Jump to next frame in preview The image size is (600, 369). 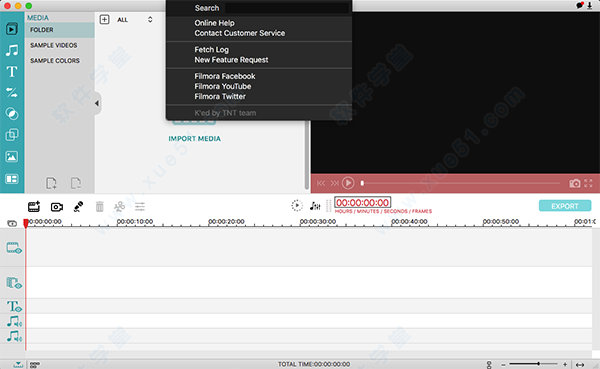[x=334, y=183]
